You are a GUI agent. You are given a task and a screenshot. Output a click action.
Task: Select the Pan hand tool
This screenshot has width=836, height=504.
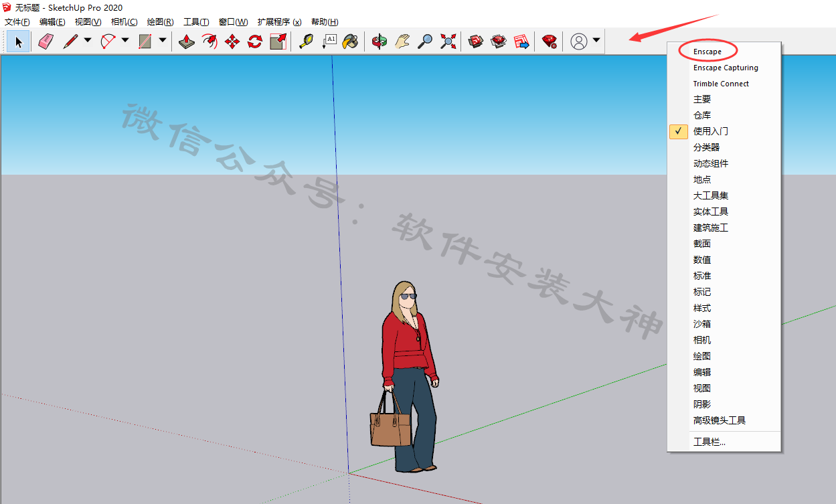tap(402, 41)
